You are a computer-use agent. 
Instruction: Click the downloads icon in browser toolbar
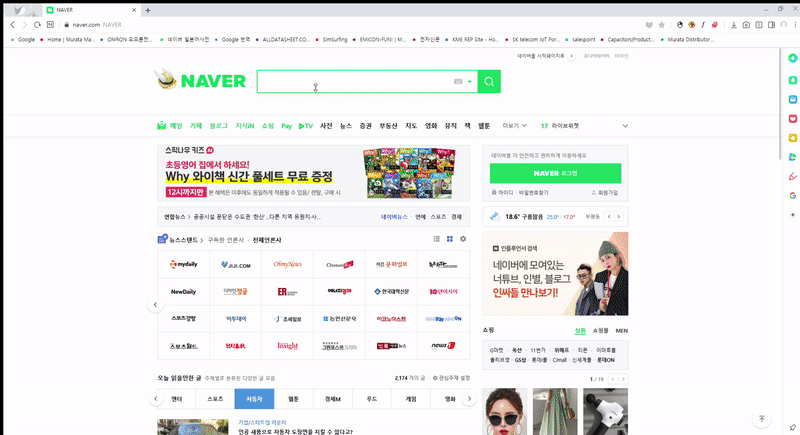point(734,24)
